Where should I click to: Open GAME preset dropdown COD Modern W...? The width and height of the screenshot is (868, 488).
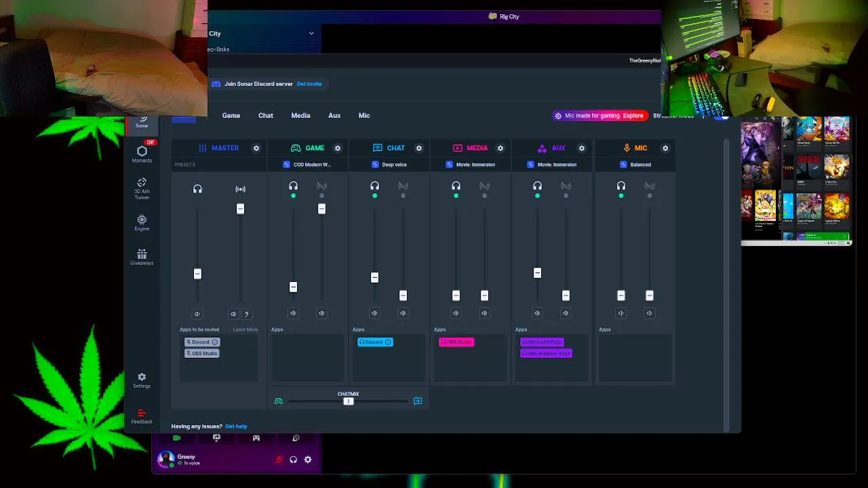point(307,165)
